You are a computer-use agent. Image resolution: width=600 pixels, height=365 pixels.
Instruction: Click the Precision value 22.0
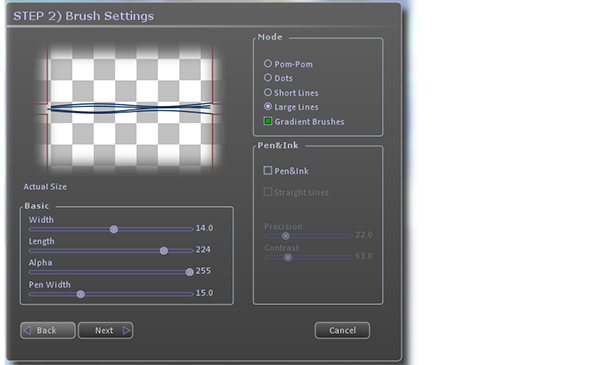(x=364, y=235)
